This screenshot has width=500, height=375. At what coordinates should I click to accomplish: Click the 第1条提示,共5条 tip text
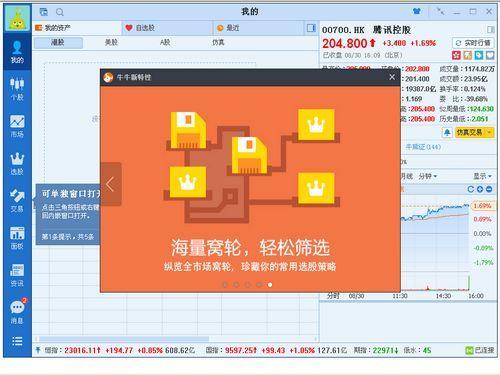click(x=68, y=237)
